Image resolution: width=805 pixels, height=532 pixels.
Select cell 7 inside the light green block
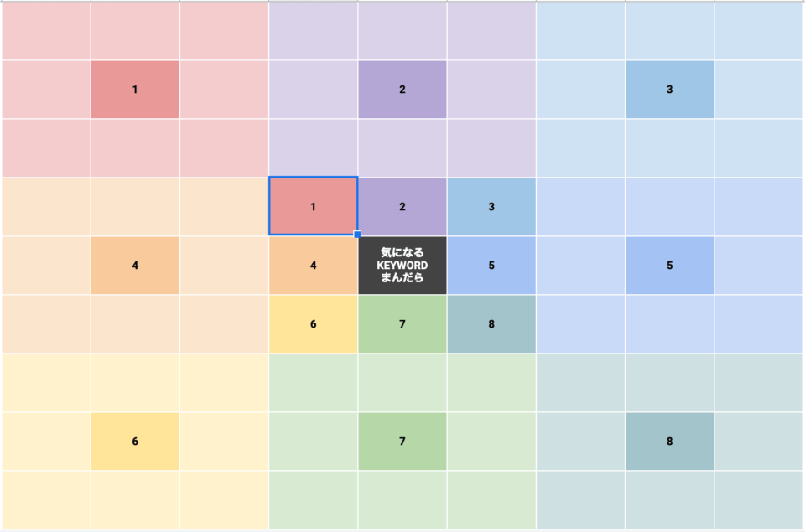click(402, 442)
